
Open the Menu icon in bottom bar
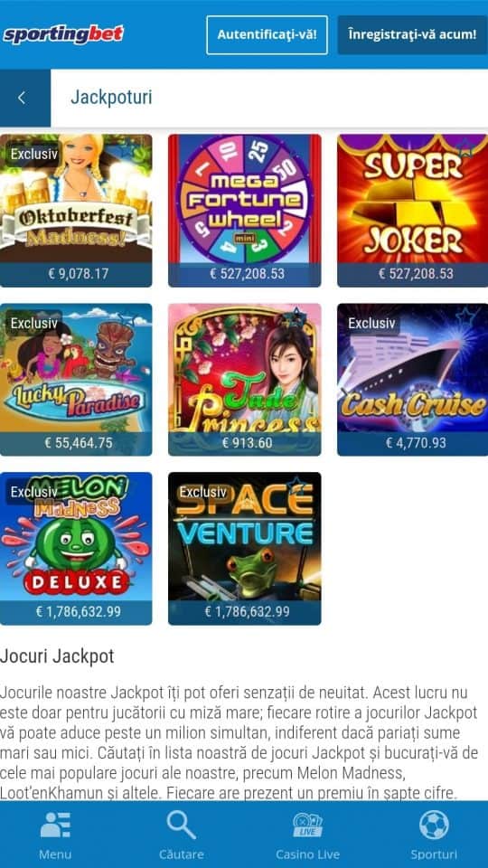(x=55, y=826)
